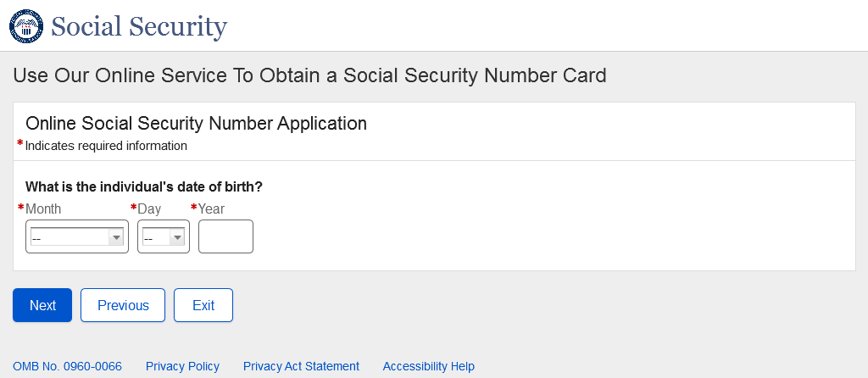Open the Accessibility Help link
The image size is (868, 378).
tap(428, 366)
